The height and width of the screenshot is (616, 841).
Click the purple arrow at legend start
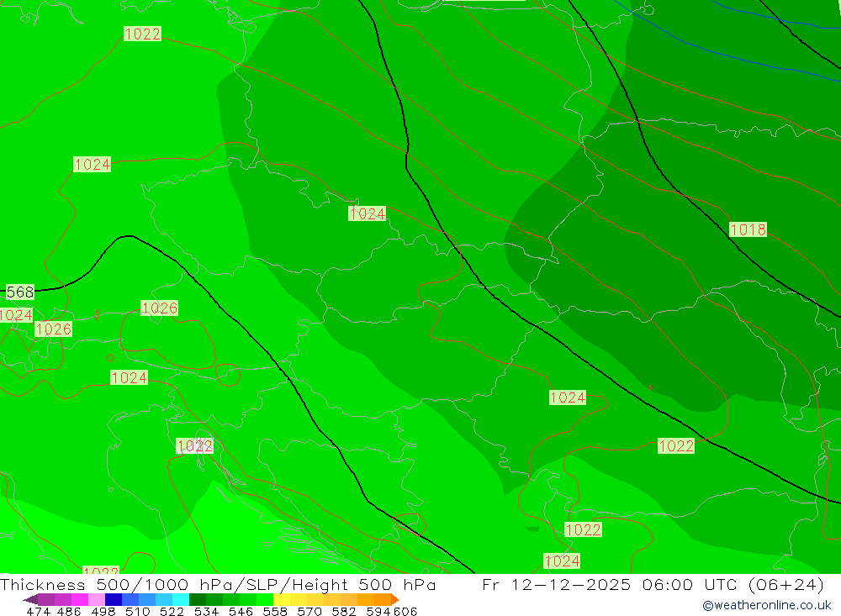[x=30, y=599]
